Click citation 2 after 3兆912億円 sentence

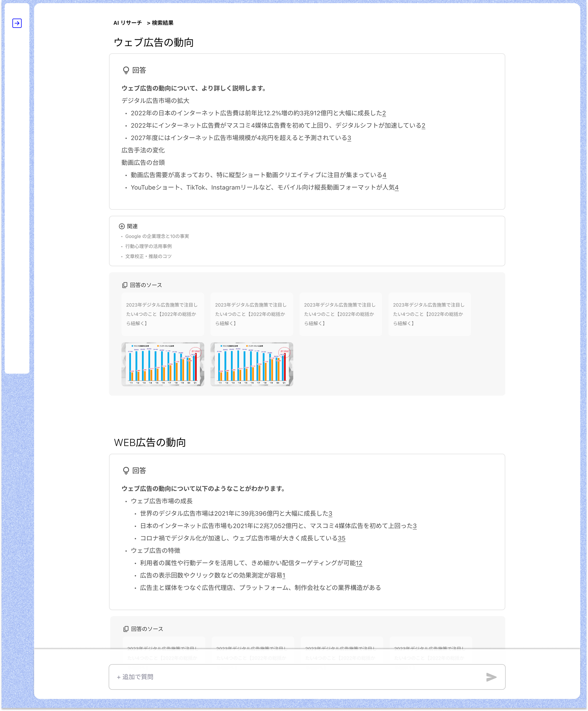[x=384, y=113]
